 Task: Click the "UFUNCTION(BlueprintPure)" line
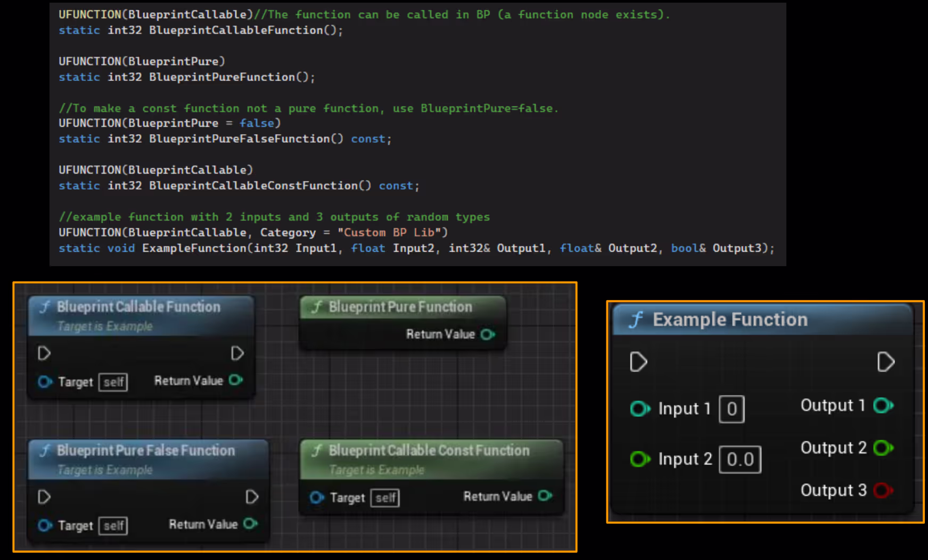click(142, 61)
